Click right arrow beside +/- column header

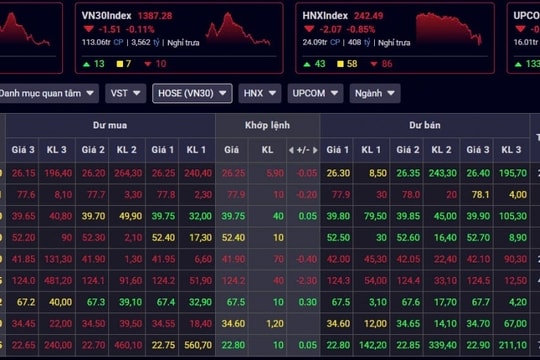click(x=315, y=150)
